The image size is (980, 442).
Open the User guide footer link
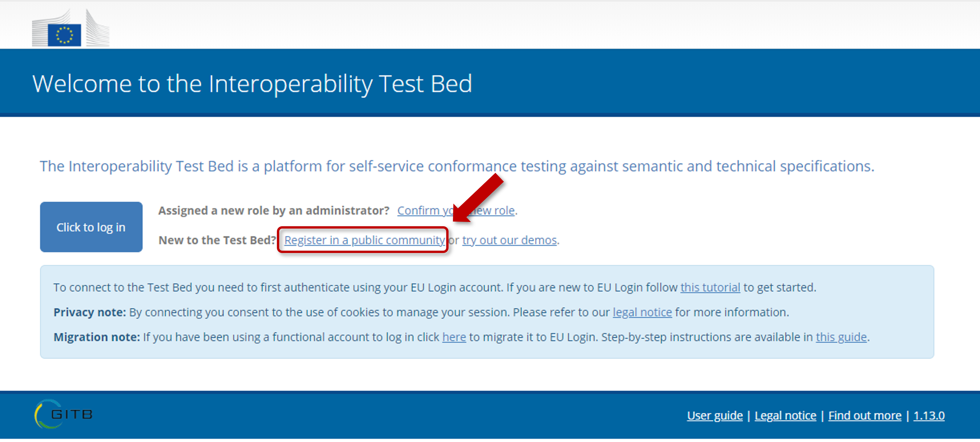coord(715,415)
